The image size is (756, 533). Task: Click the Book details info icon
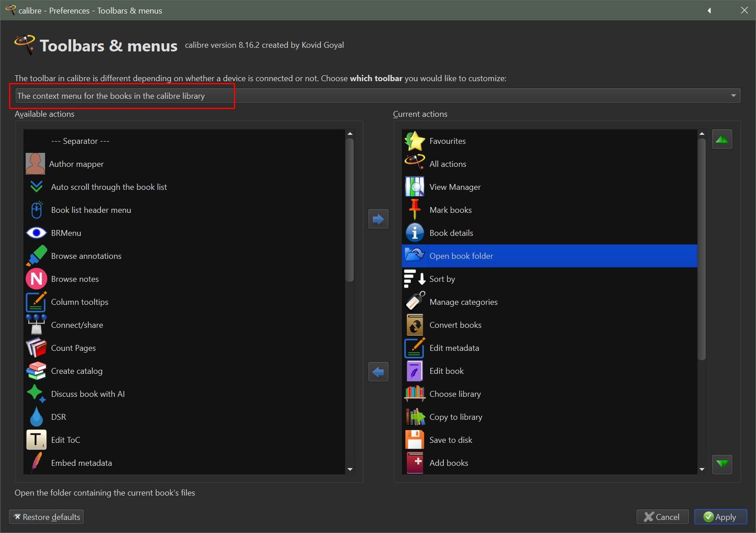pyautogui.click(x=415, y=233)
